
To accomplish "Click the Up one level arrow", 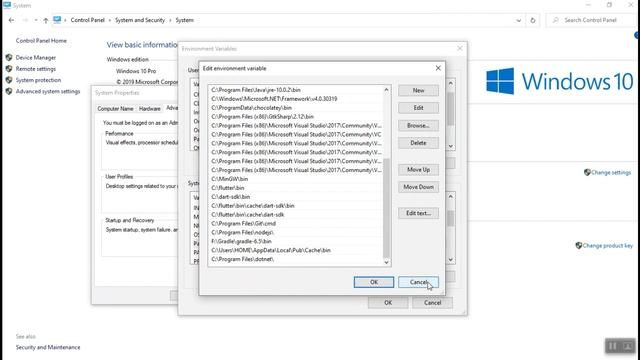I will point(46,20).
